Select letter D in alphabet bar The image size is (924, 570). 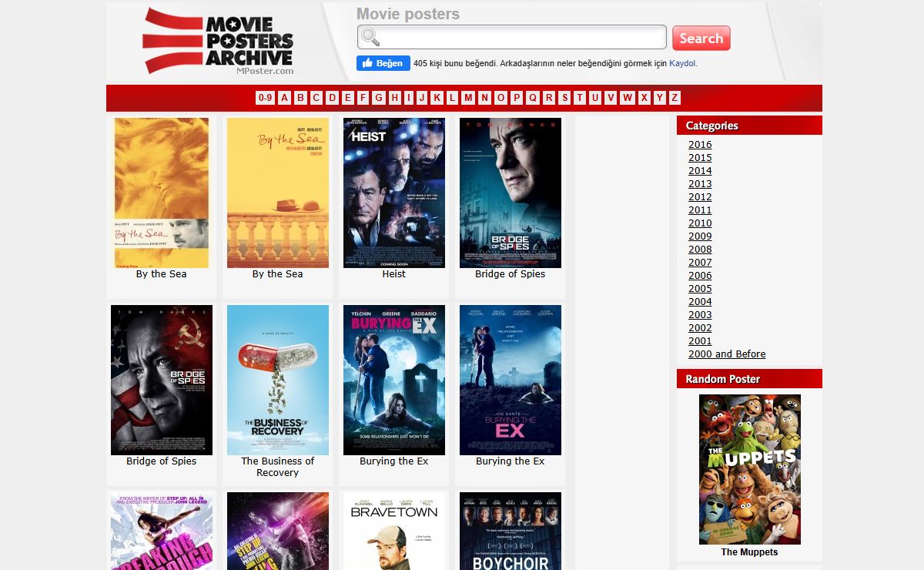pyautogui.click(x=333, y=98)
